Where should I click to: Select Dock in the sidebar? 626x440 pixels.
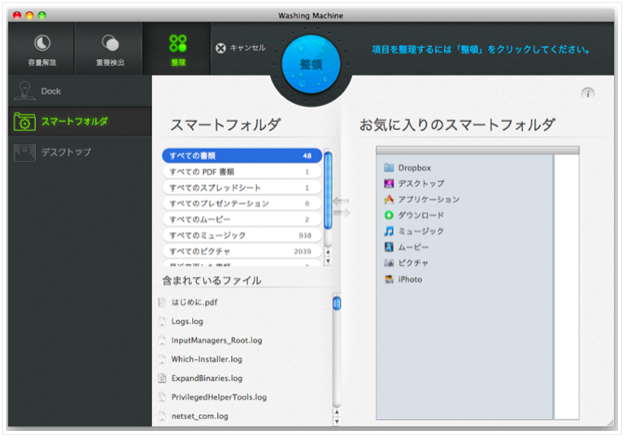coord(80,91)
